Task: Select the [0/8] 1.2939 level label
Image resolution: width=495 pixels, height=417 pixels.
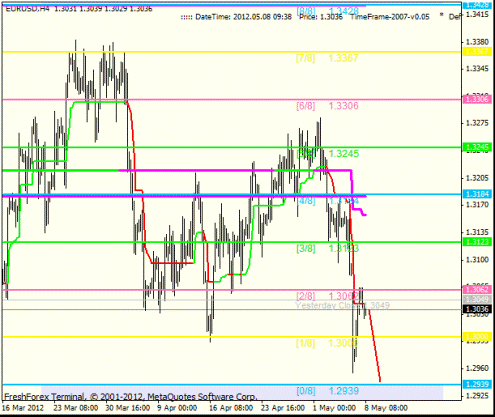Action: (328, 391)
